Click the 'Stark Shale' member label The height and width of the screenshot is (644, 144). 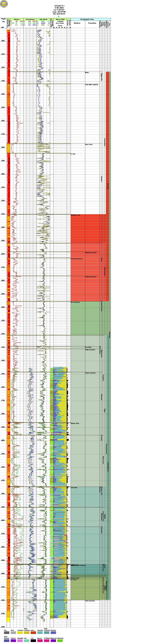click(74, 487)
